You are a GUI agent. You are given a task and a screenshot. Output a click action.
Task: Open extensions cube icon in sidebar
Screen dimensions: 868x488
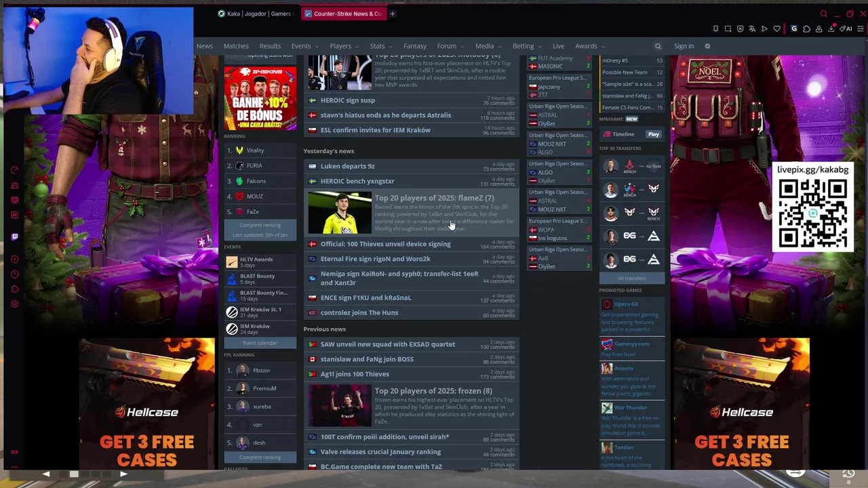pyautogui.click(x=15, y=289)
